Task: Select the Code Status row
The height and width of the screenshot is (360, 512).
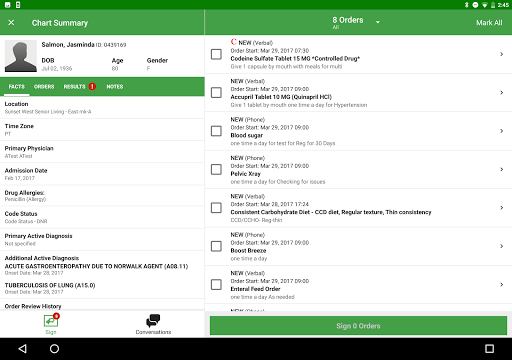Action: point(102,217)
